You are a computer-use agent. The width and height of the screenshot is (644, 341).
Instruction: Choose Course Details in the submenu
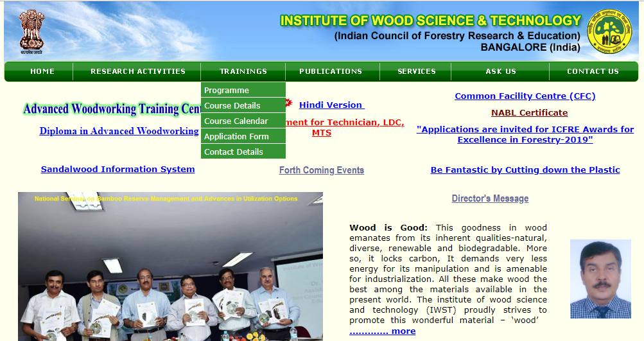[x=232, y=105]
